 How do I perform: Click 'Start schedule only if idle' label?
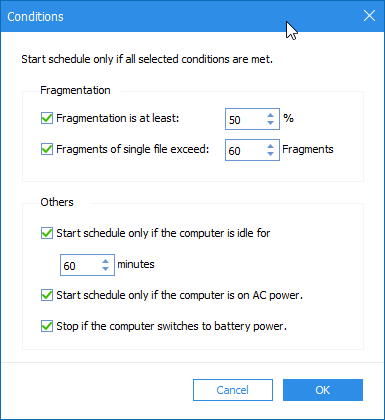pos(163,233)
